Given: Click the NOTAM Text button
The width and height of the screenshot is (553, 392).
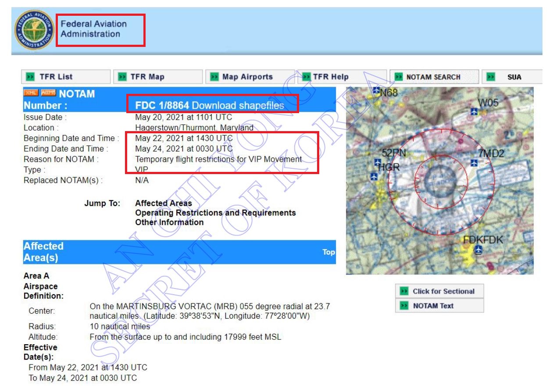Looking at the screenshot, I should click(439, 306).
